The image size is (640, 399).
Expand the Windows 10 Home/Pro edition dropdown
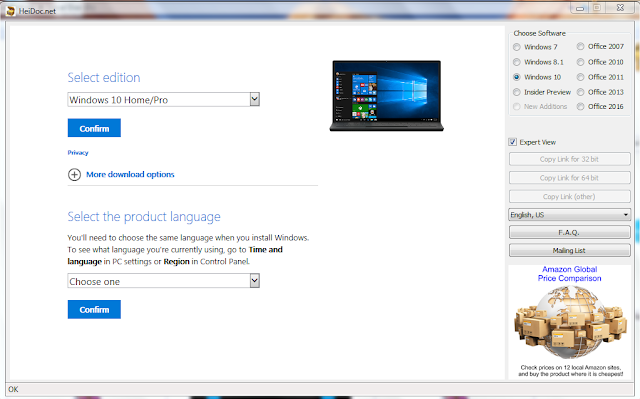pyautogui.click(x=163, y=100)
